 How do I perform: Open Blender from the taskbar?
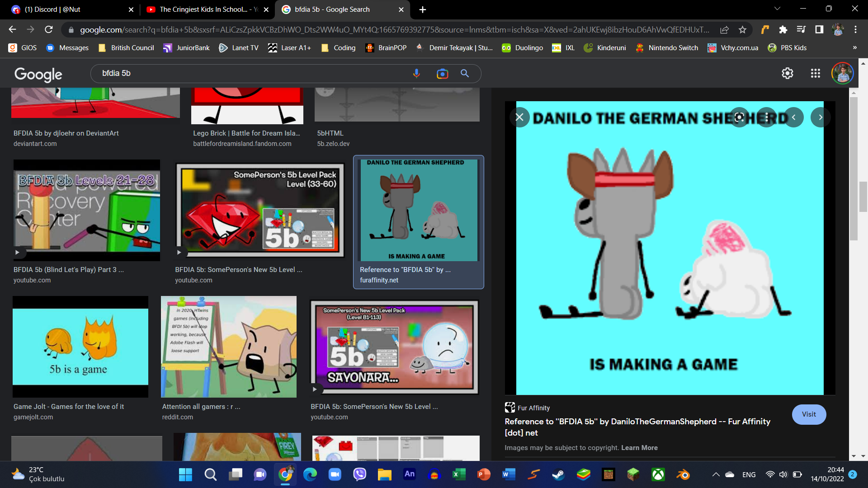pos(683,474)
